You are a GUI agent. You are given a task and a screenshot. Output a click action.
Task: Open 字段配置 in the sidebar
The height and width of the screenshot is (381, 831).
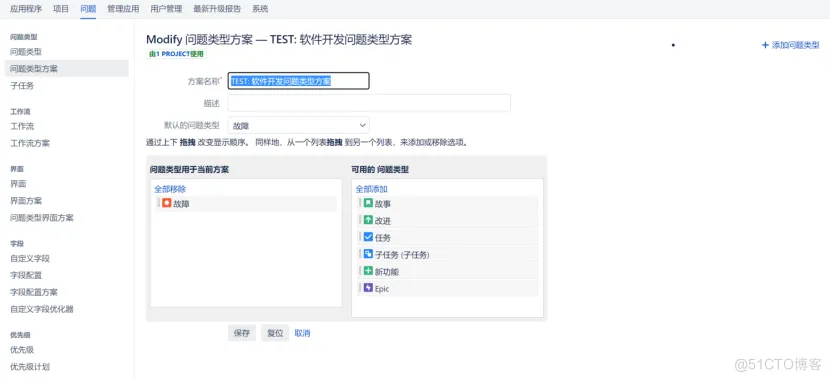click(x=26, y=276)
